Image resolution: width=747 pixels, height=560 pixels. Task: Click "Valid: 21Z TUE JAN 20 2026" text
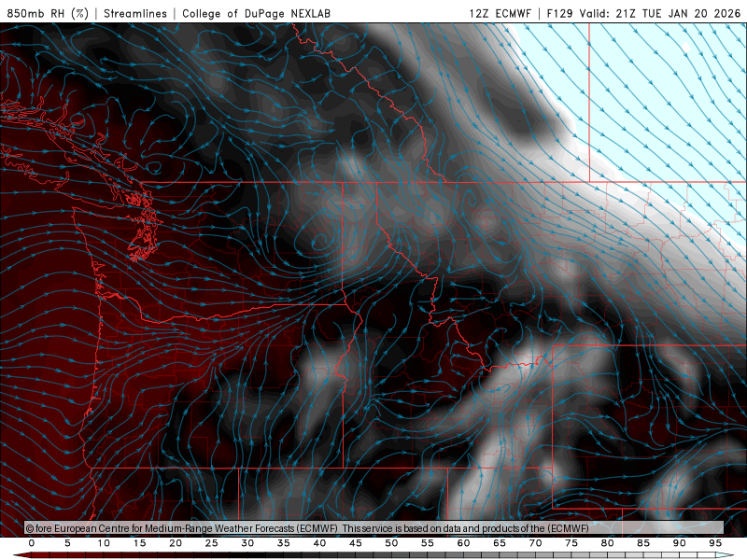[660, 13]
